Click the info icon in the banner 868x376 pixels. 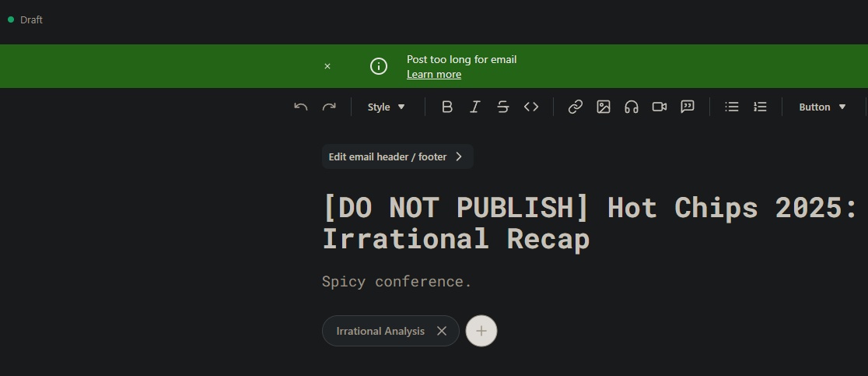click(379, 66)
